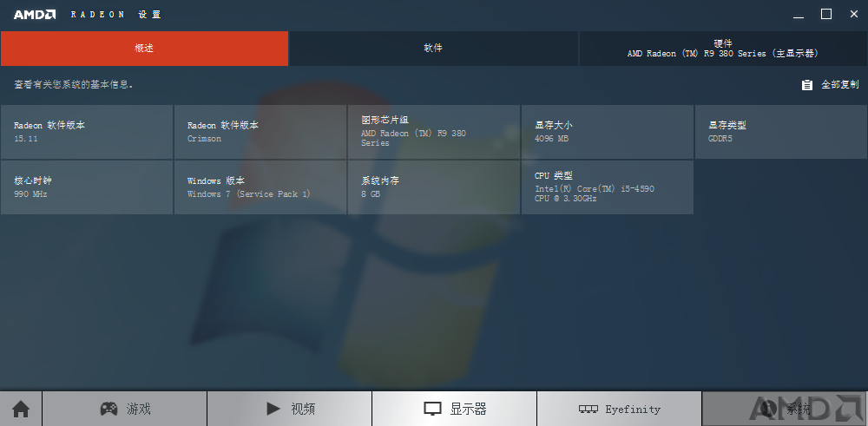Click the 查看有关您系统的基本信息 description text

(74, 85)
